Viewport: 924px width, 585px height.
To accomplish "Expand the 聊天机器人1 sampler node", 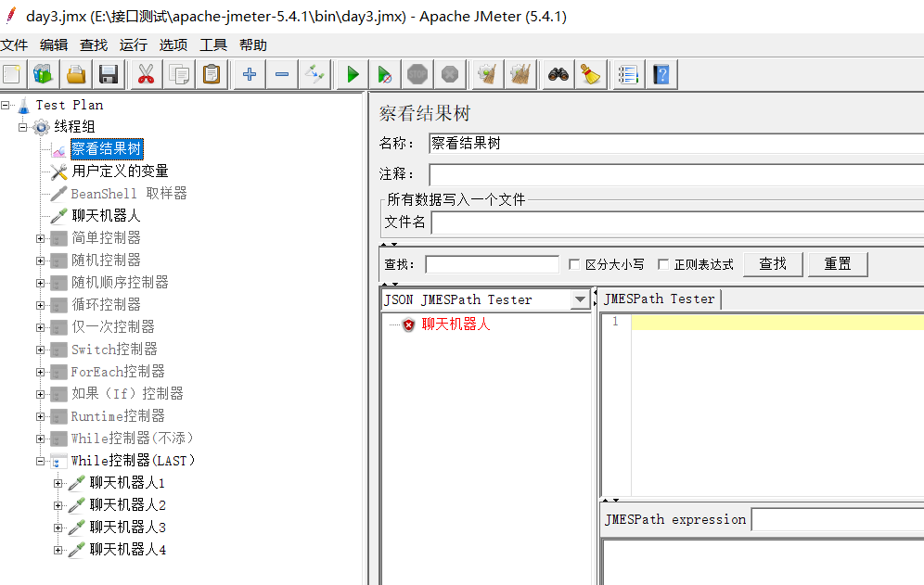I will tap(58, 483).
